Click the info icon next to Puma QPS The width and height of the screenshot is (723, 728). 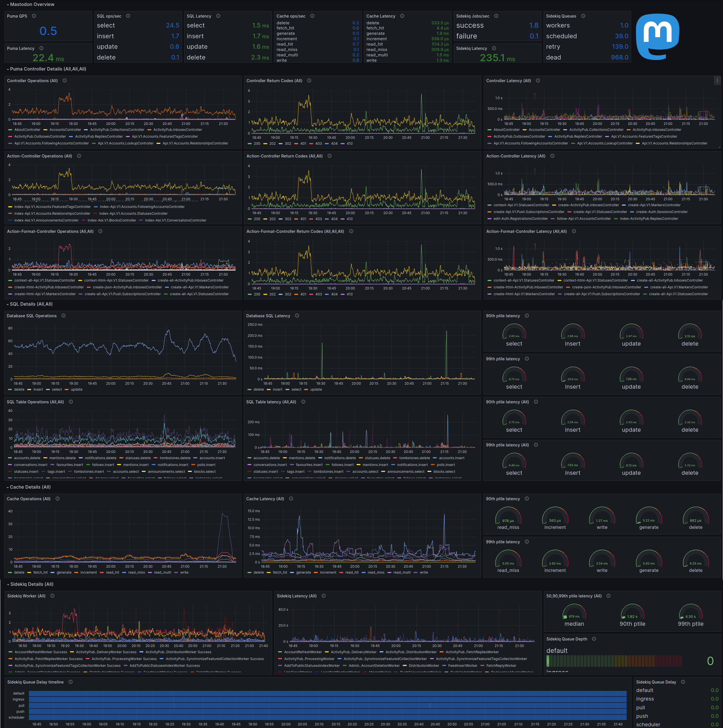pyautogui.click(x=34, y=16)
